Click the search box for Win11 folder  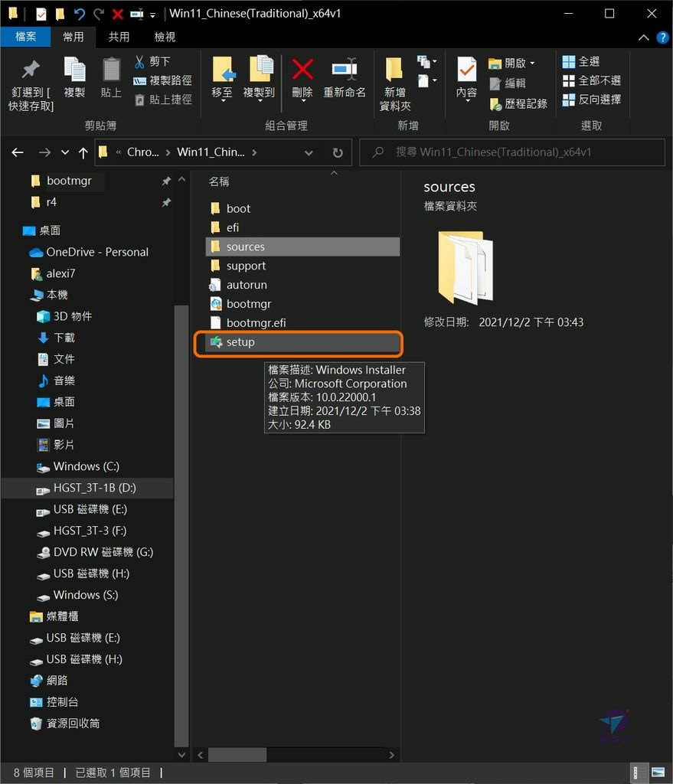(x=512, y=152)
